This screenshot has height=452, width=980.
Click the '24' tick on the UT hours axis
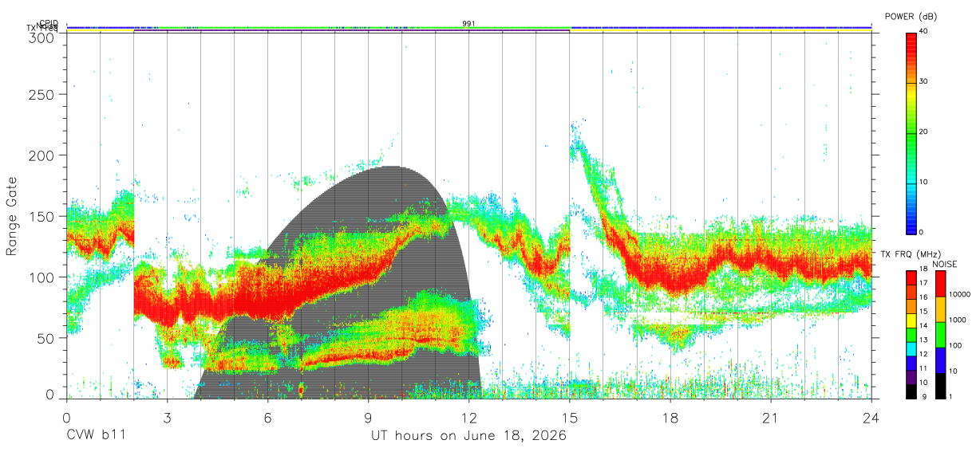tap(871, 418)
